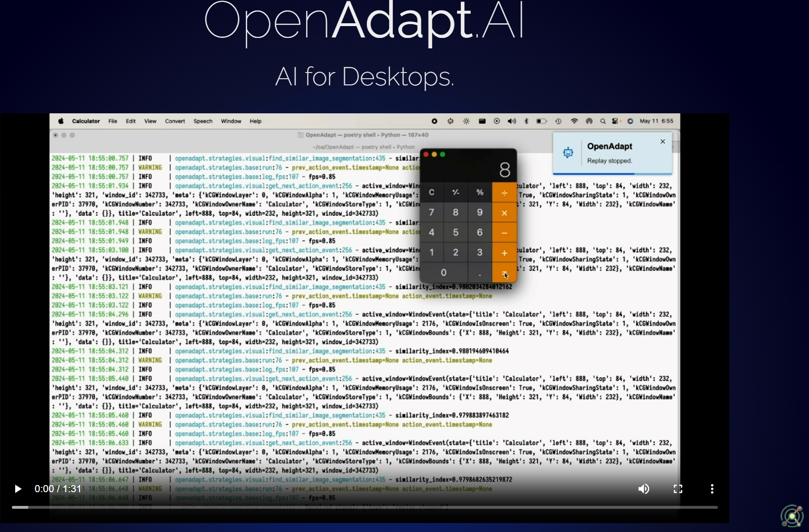Open the Edit menu
Viewport: 809px width, 532px height.
131,121
